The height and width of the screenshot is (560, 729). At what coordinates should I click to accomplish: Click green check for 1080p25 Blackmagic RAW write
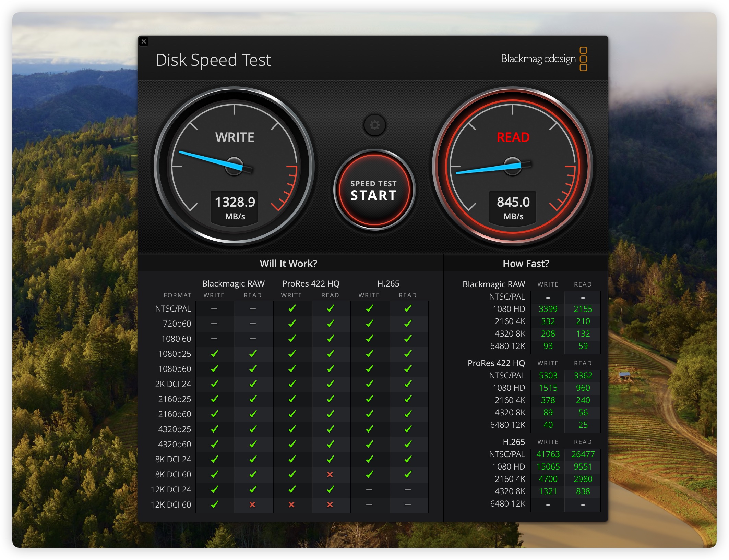coord(214,354)
